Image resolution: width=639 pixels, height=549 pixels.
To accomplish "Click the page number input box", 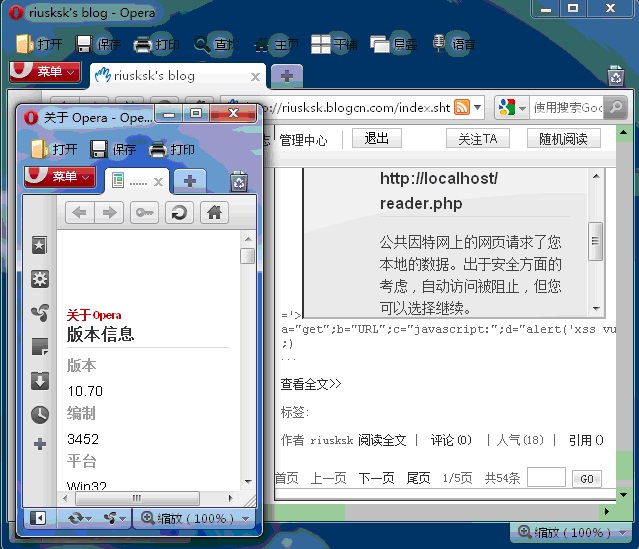I will click(546, 477).
